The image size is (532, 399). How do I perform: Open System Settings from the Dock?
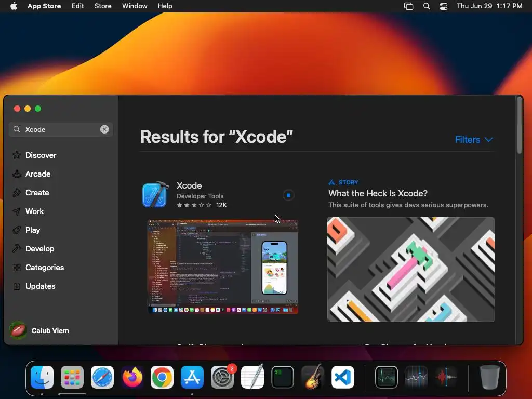(222, 377)
